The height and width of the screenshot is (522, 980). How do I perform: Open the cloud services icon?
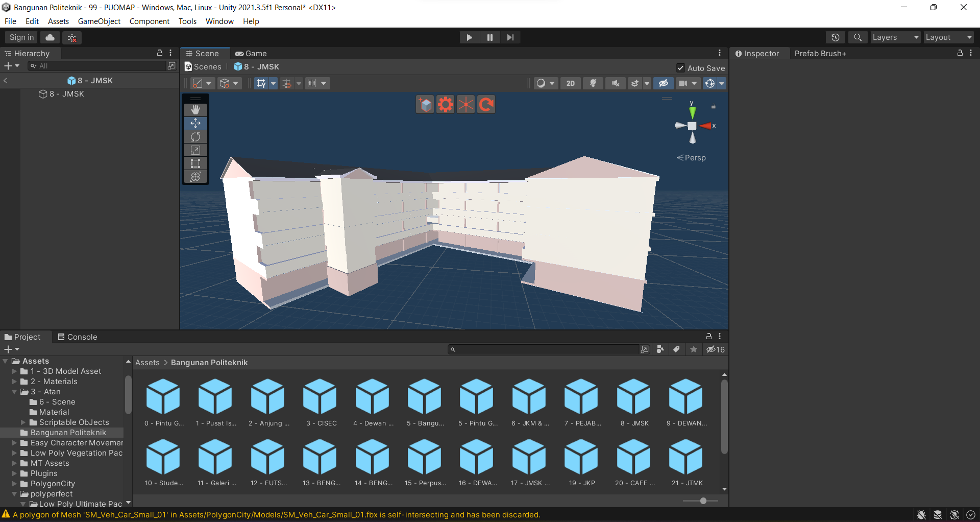pyautogui.click(x=50, y=37)
